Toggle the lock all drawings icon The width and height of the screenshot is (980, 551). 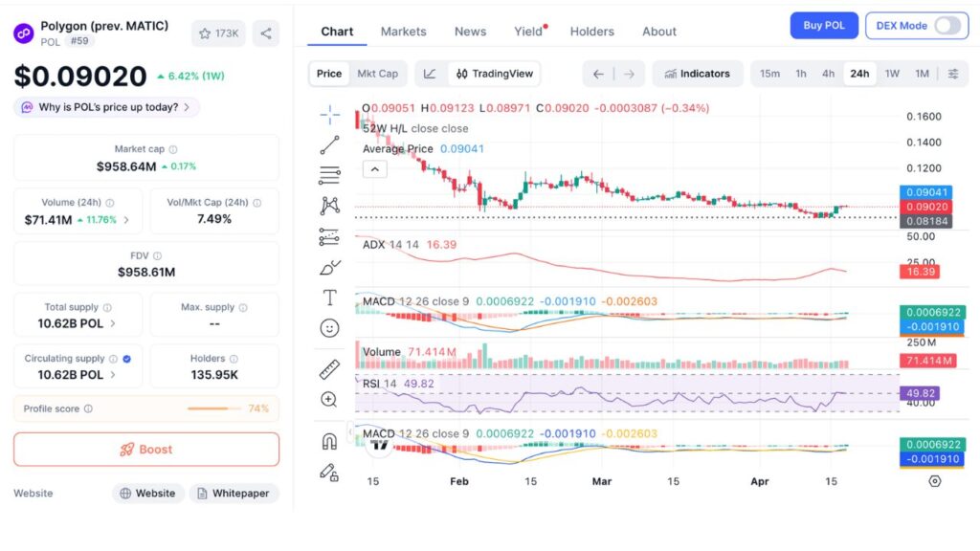click(x=329, y=470)
